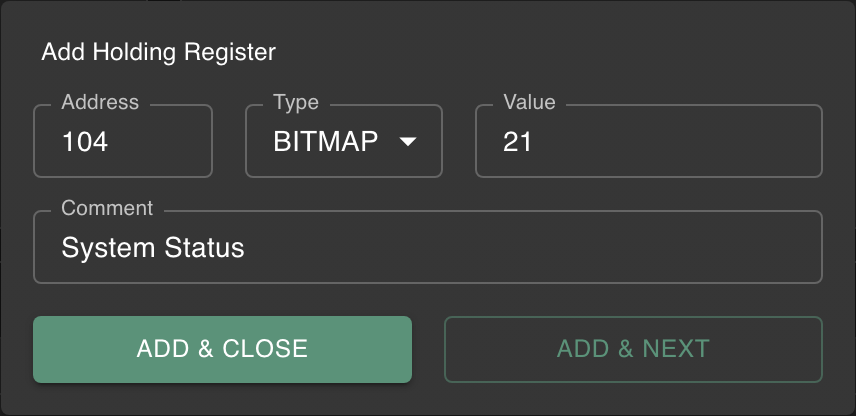Select the BITMAP type text
Image resolution: width=856 pixels, height=416 pixels.
click(x=326, y=142)
